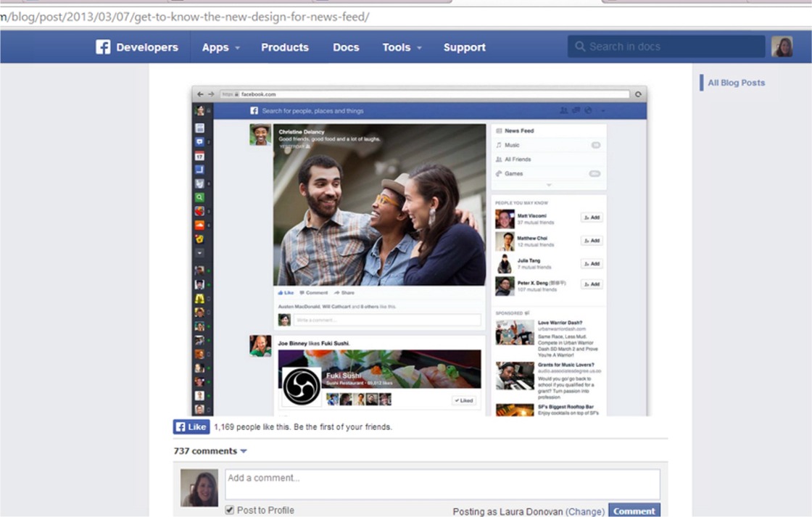Viewport: 812px width, 517px height.
Task: Open small arrow menu in preview header
Action: coord(602,111)
